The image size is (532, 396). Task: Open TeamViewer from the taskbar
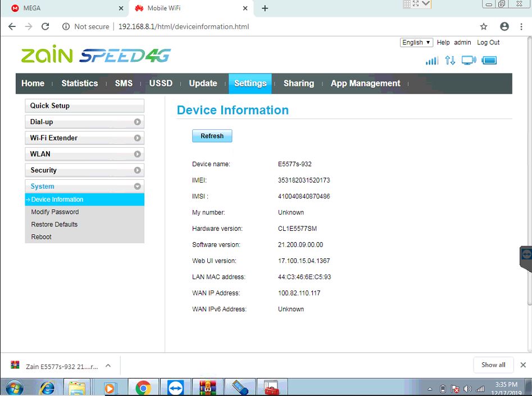pyautogui.click(x=175, y=388)
